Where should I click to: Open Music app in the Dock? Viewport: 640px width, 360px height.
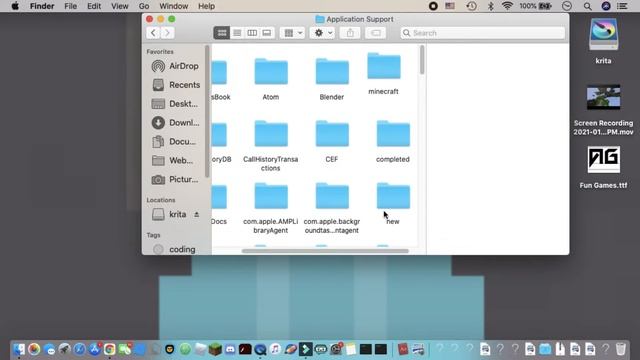tap(275, 349)
